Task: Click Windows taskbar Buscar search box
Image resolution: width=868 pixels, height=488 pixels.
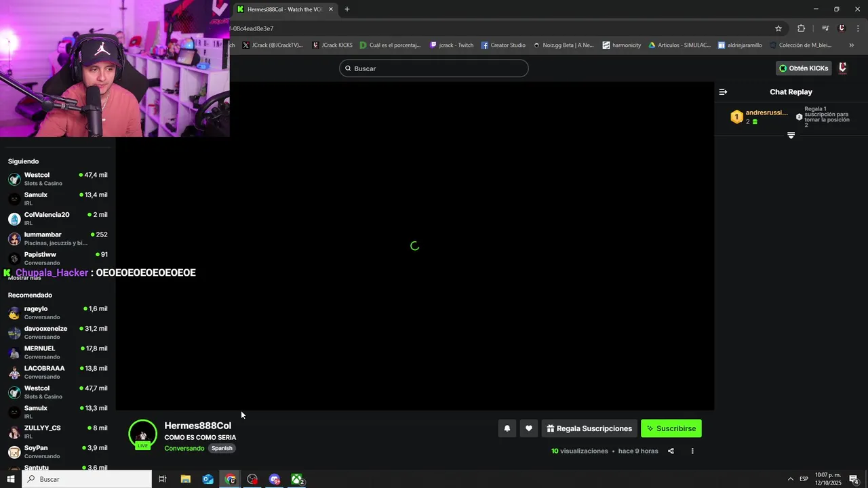Action: 87,479
